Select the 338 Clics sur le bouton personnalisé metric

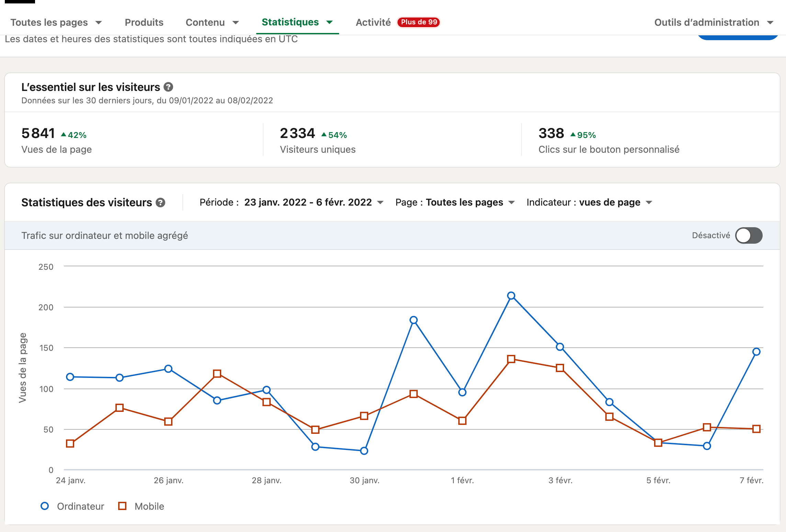pos(609,140)
